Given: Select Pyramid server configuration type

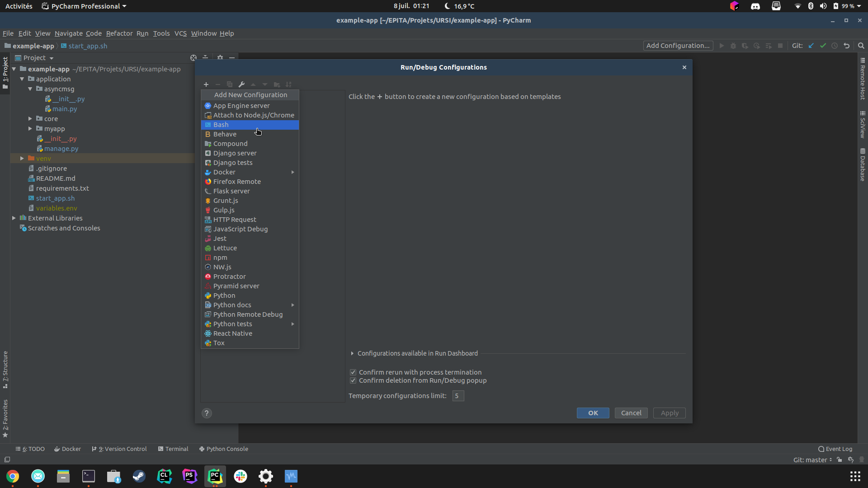Looking at the screenshot, I should [x=250, y=286].
